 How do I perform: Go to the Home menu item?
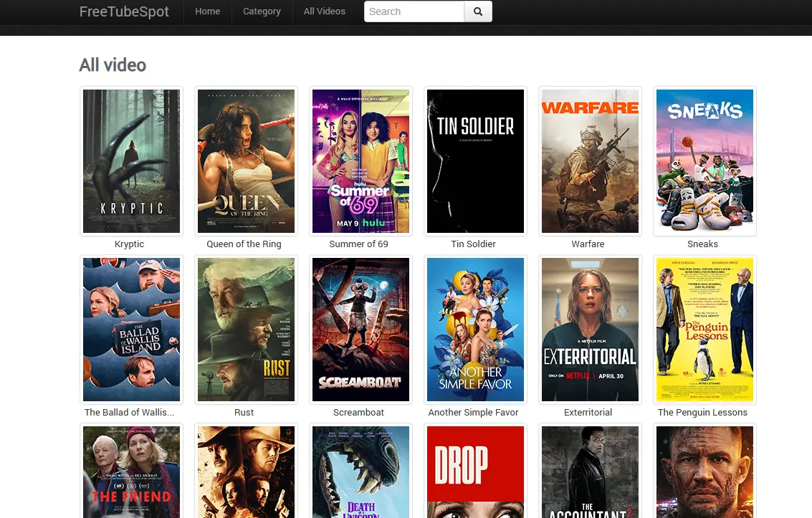coord(208,11)
